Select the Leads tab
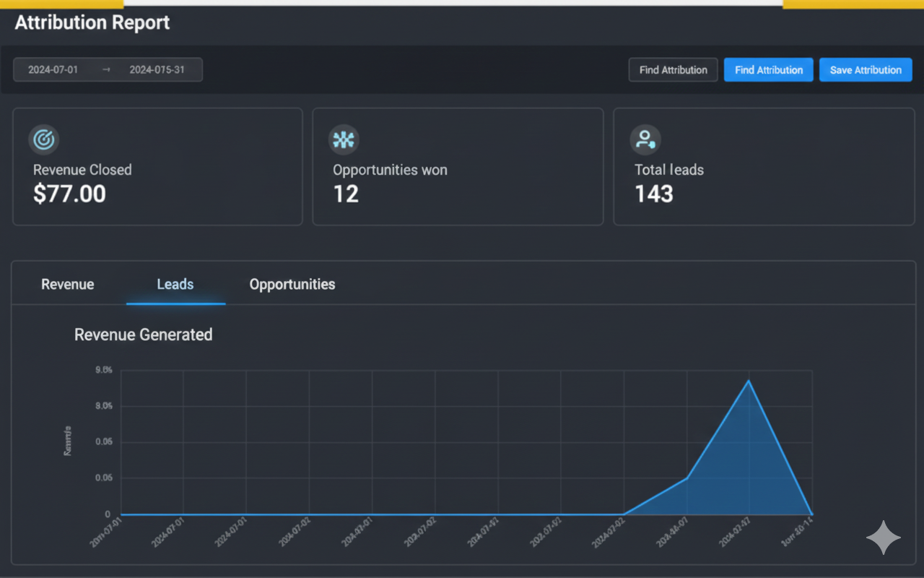Image resolution: width=924 pixels, height=578 pixels. click(x=175, y=285)
